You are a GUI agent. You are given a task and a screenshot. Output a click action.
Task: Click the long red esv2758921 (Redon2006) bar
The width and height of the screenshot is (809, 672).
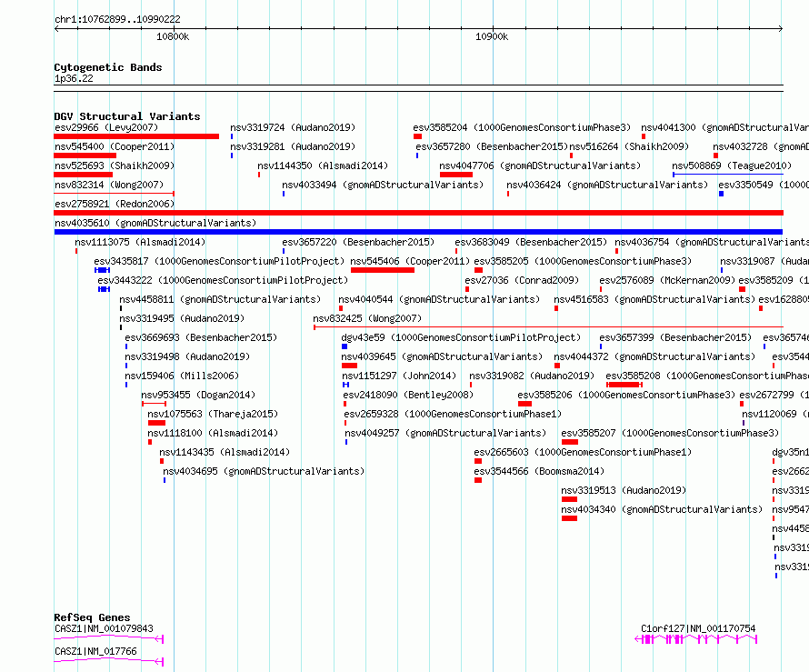click(x=418, y=213)
